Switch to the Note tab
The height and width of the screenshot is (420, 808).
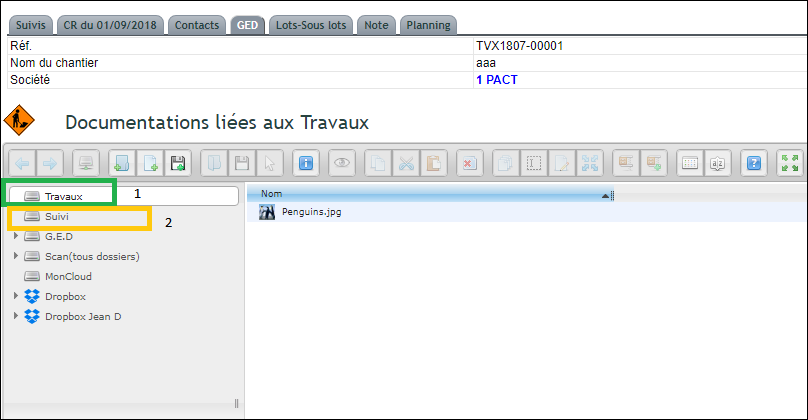(376, 25)
